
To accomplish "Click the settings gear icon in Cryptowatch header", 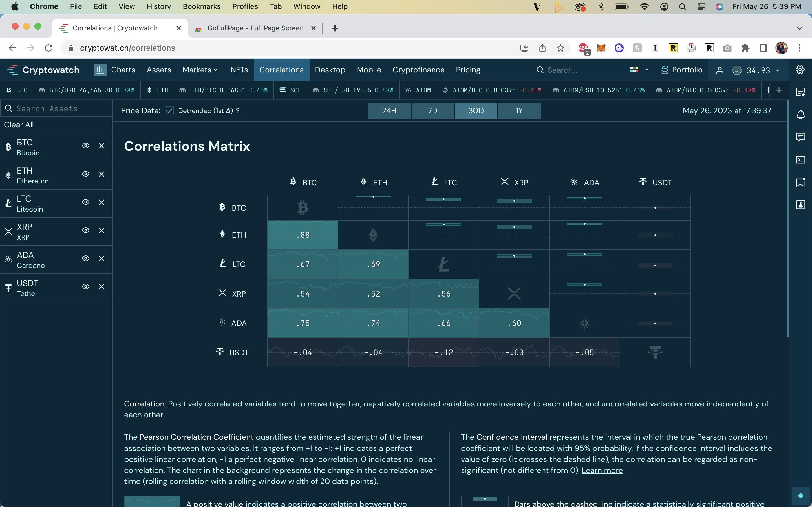I will (800, 70).
